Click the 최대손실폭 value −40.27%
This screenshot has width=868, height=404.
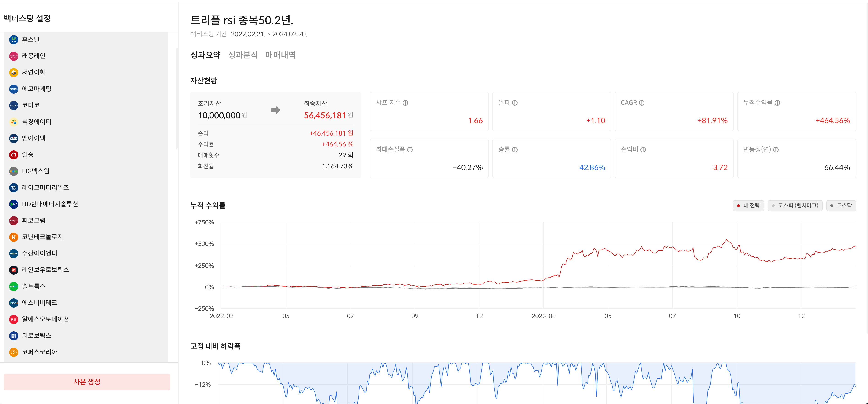coord(468,168)
